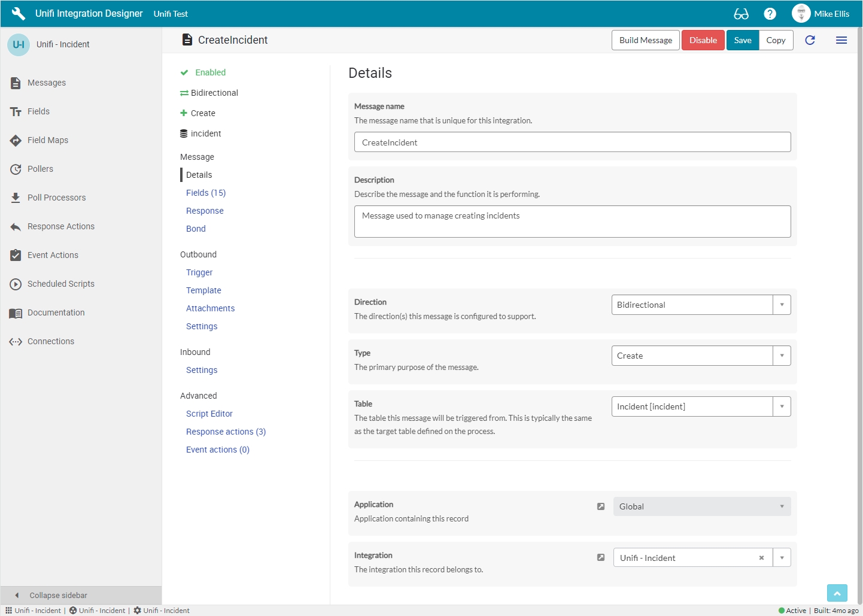Expand the Direction dropdown
This screenshot has width=863, height=616.
coord(782,305)
